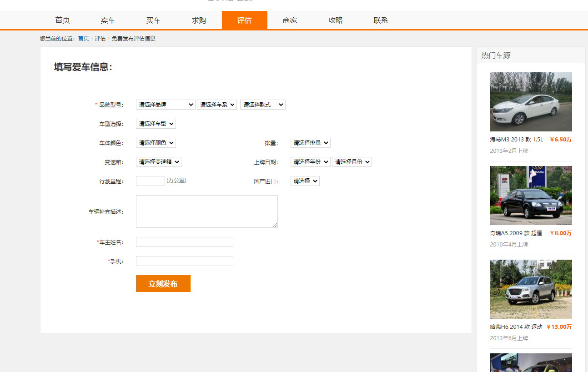Expand the 请选择颜色 color dropdown
Viewport: 588px width, 372px height.
(x=156, y=142)
